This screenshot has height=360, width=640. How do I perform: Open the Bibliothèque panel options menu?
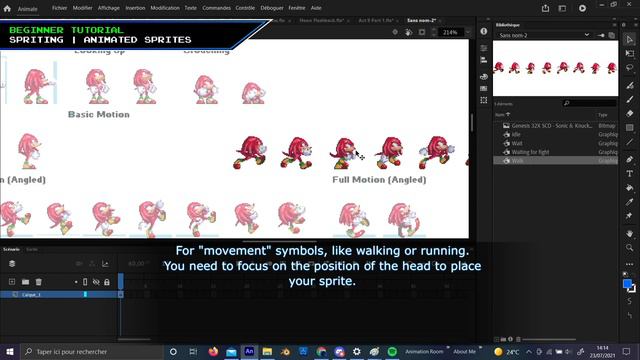pyautogui.click(x=614, y=25)
